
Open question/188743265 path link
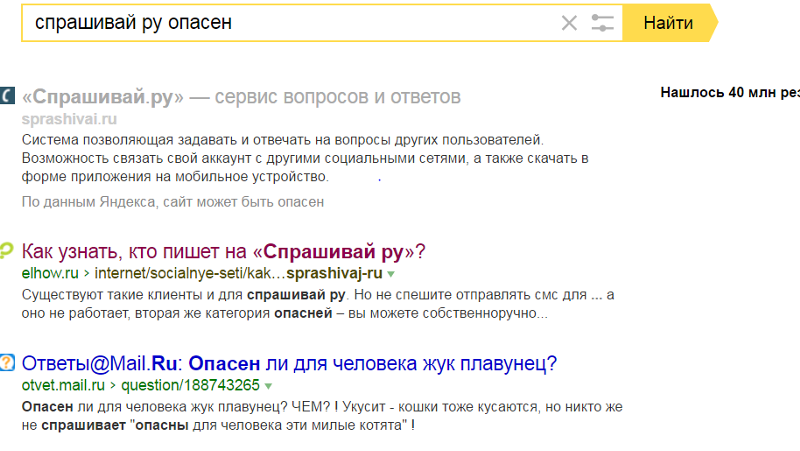tap(190, 385)
